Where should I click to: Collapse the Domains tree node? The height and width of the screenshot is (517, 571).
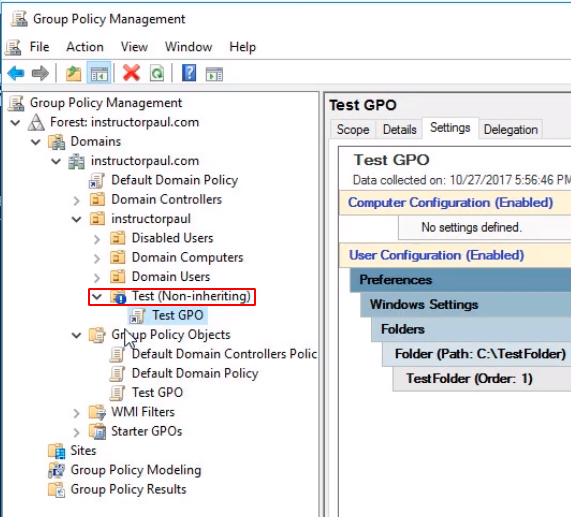click(x=36, y=142)
